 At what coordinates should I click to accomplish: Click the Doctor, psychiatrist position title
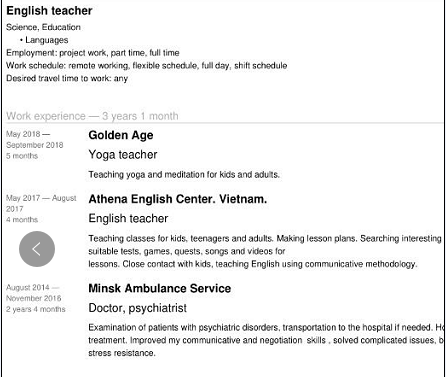pyautogui.click(x=137, y=308)
